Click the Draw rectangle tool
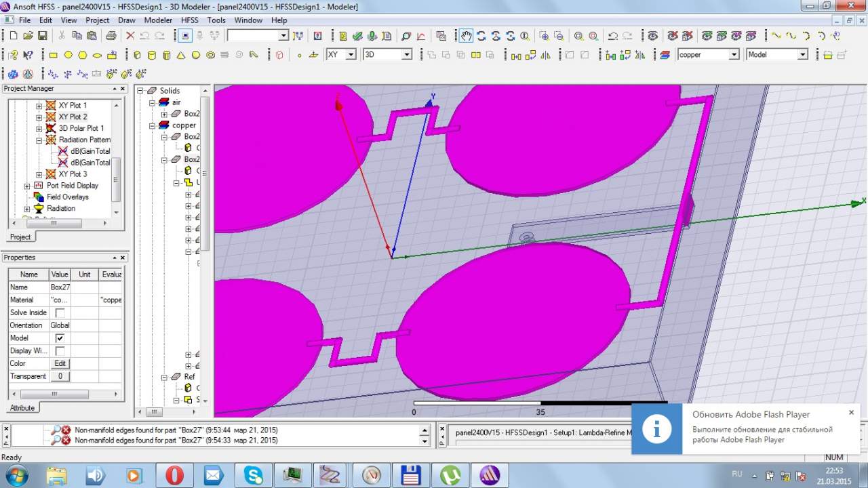The image size is (868, 488). (x=53, y=55)
